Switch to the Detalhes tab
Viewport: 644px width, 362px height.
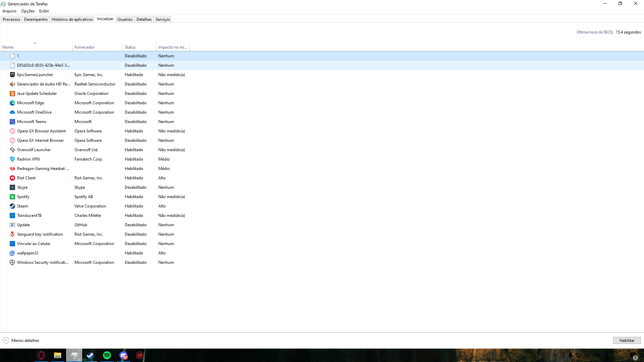pyautogui.click(x=144, y=19)
